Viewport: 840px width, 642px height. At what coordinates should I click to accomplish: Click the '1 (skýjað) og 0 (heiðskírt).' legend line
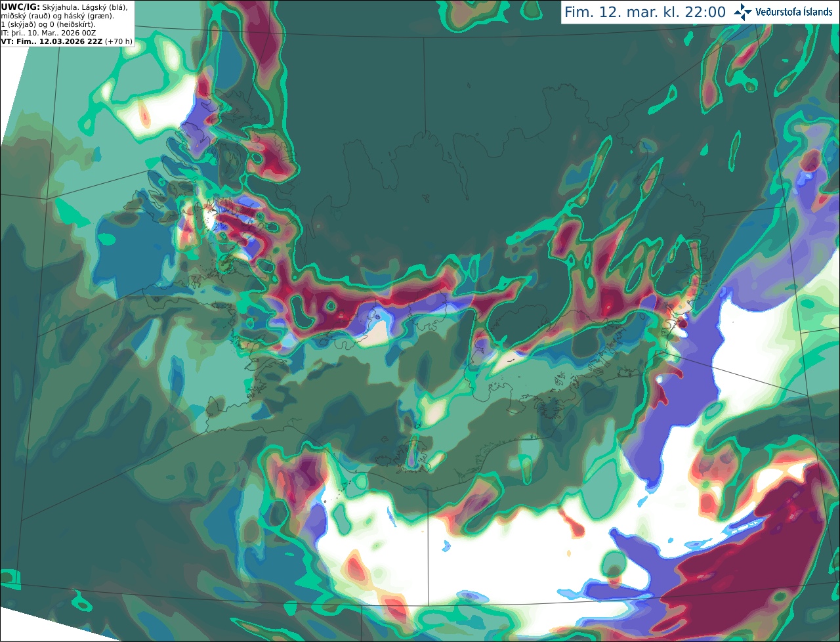[x=48, y=24]
